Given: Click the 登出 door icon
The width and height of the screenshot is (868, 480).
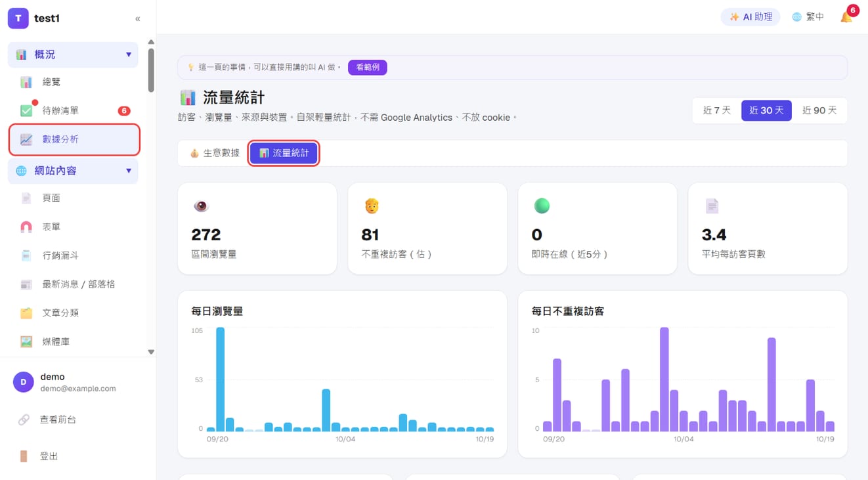Looking at the screenshot, I should [24, 456].
